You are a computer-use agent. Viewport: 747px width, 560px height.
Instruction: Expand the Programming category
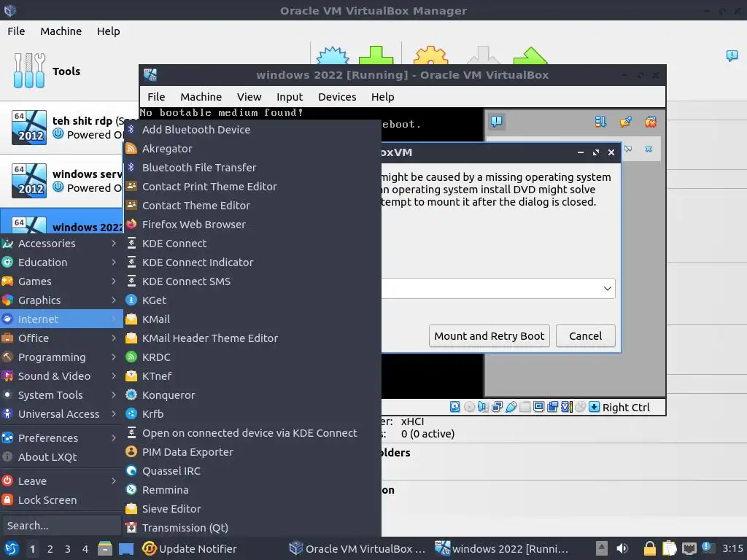point(61,357)
